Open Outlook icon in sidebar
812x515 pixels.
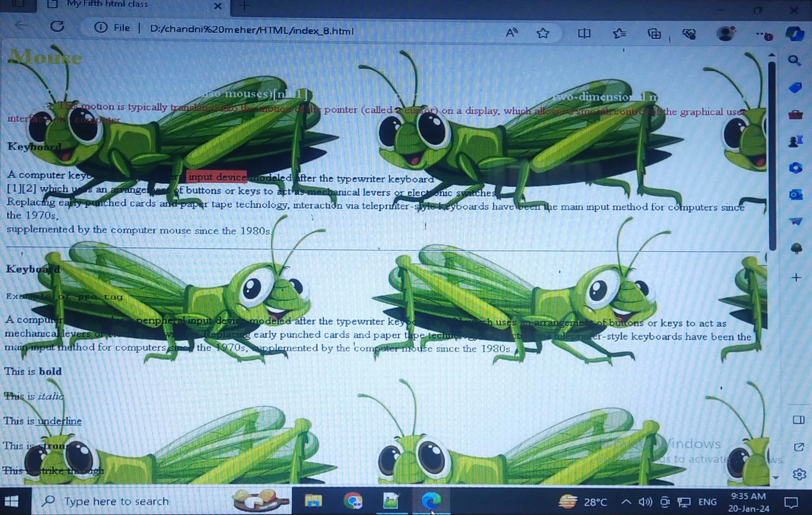point(796,195)
